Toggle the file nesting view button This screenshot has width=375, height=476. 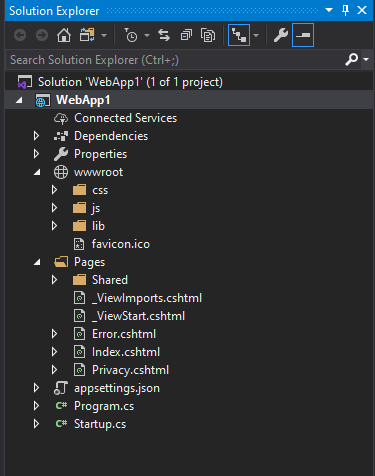coord(239,35)
